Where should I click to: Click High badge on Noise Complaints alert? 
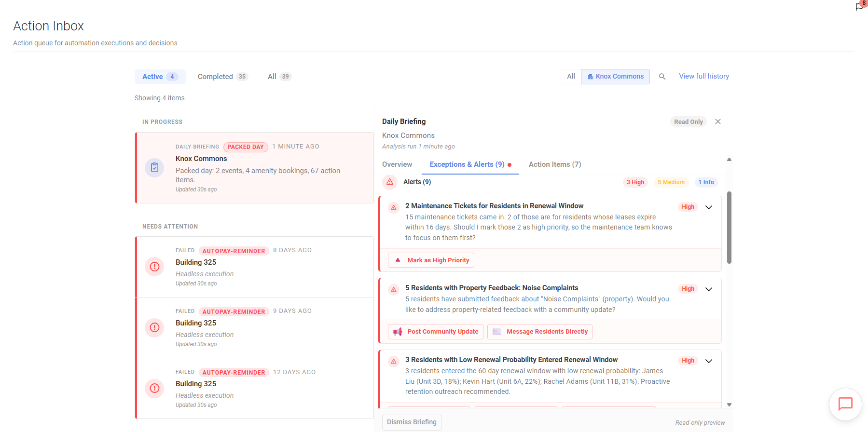tap(688, 289)
